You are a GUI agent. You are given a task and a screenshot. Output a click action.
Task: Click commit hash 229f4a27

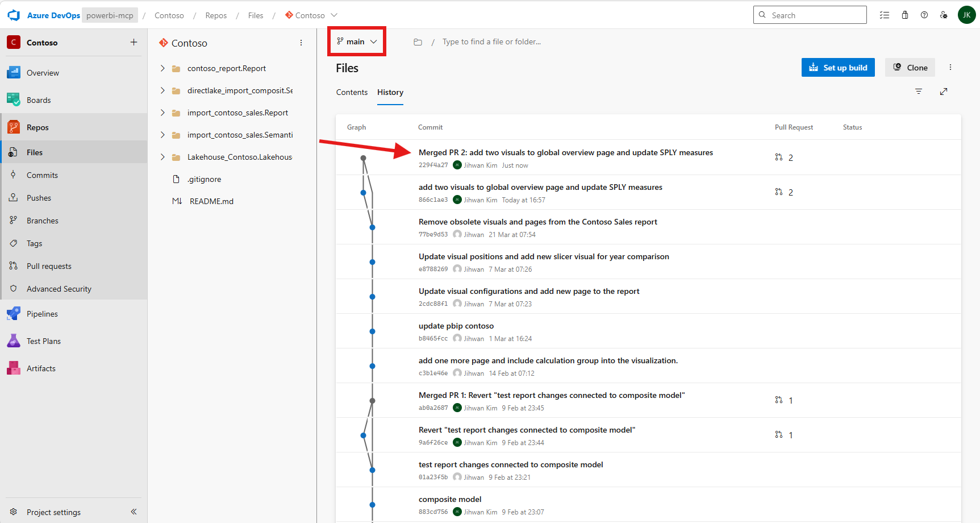[x=433, y=165]
